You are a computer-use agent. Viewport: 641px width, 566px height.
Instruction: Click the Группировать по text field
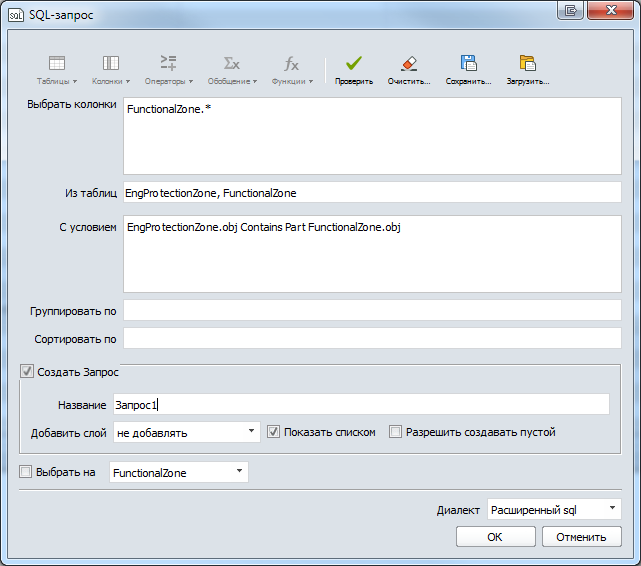point(371,311)
